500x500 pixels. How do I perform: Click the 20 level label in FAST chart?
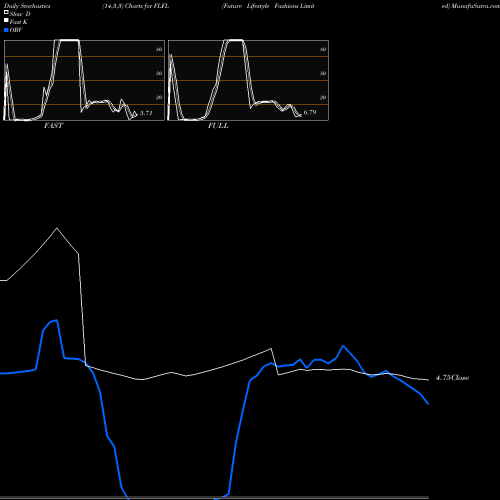tap(159, 97)
